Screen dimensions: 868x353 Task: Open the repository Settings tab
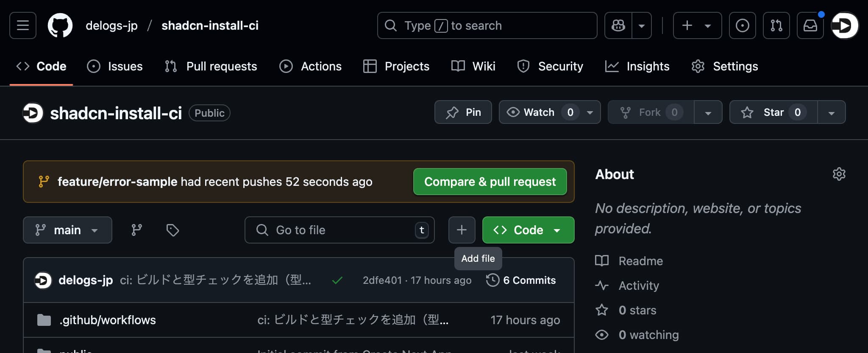725,66
